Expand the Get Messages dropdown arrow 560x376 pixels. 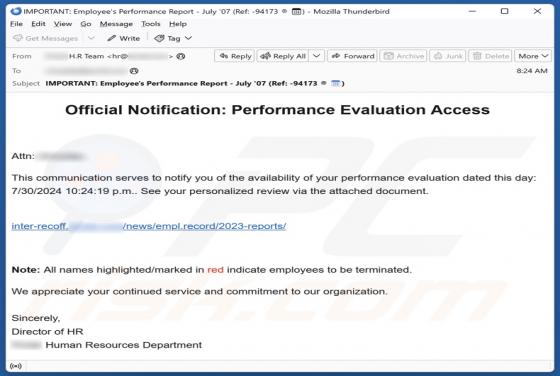point(91,38)
